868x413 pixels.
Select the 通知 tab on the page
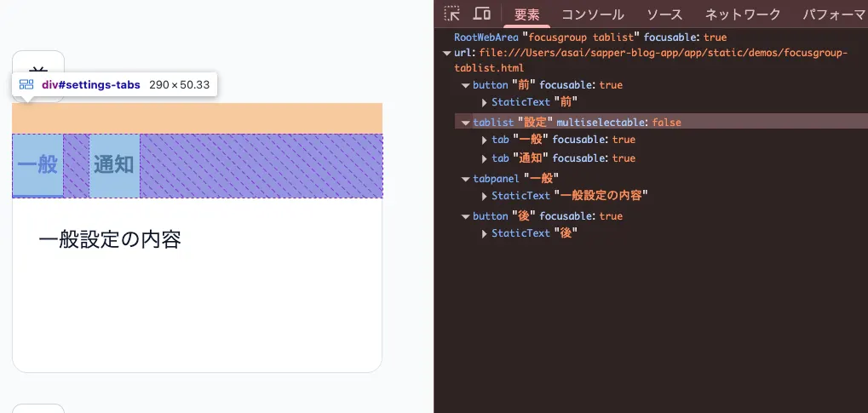point(114,165)
